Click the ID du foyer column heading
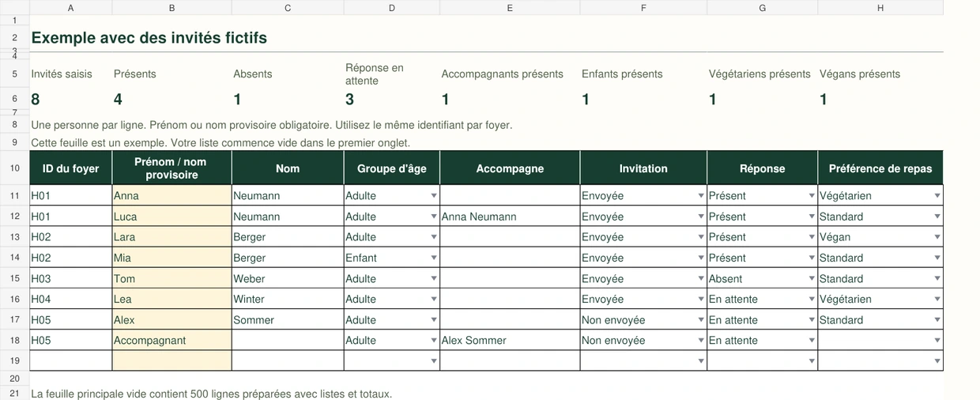 pyautogui.click(x=71, y=168)
